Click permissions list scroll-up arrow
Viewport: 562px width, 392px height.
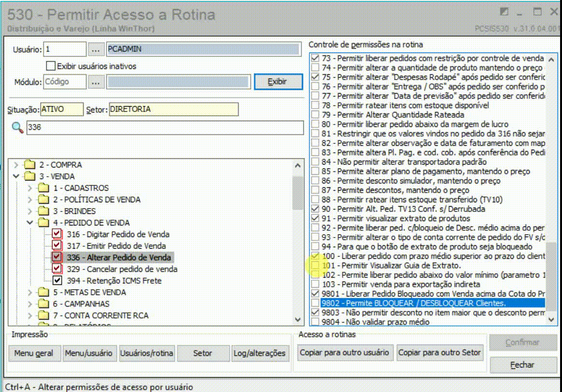[551, 59]
